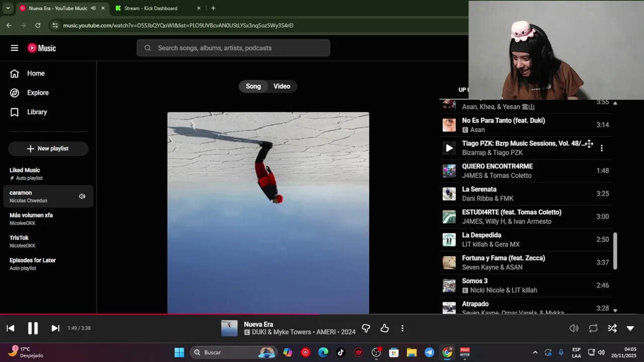Click the Nueva Era album artwork
644x362 pixels.
click(268, 213)
